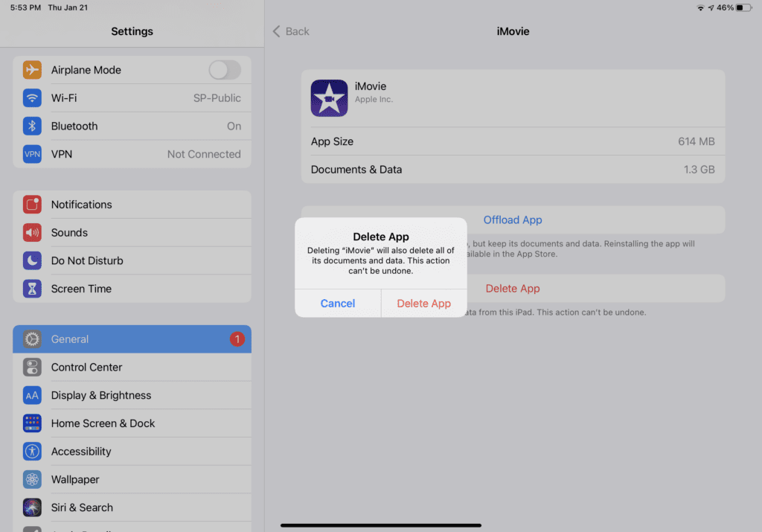Cancel the Delete App dialog
This screenshot has height=532, width=762.
337,303
